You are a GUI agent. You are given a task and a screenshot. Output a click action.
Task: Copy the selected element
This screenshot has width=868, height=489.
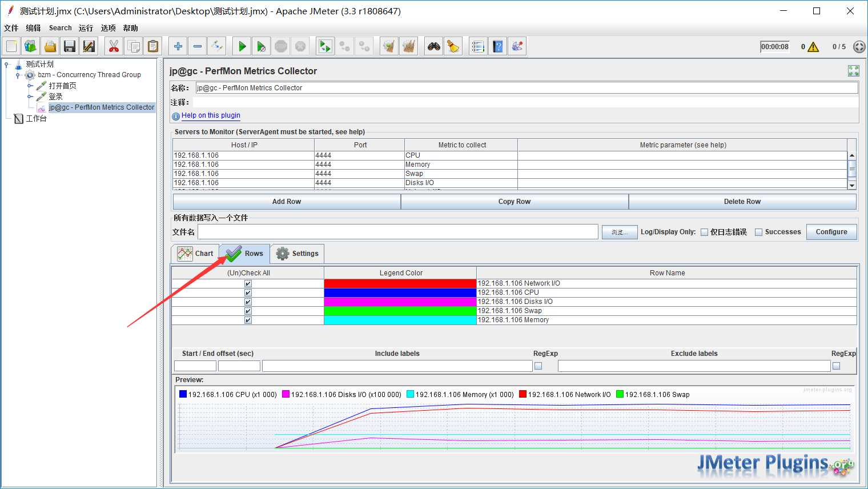coord(134,46)
